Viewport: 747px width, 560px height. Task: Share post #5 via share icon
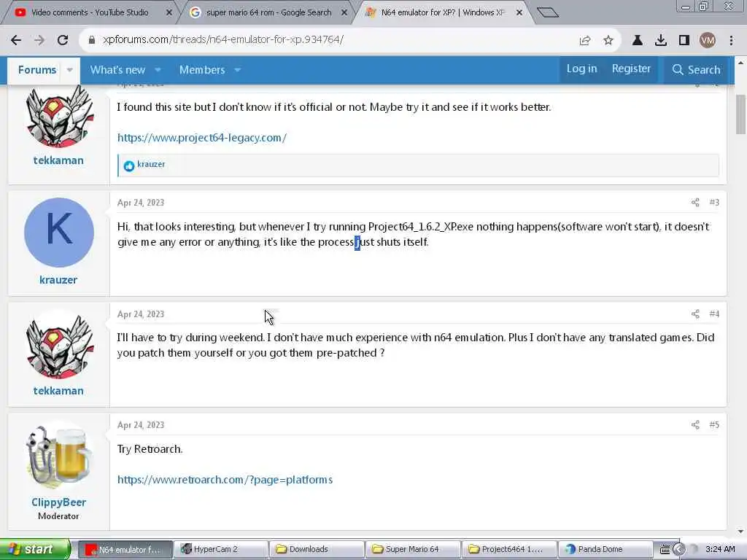pos(695,425)
